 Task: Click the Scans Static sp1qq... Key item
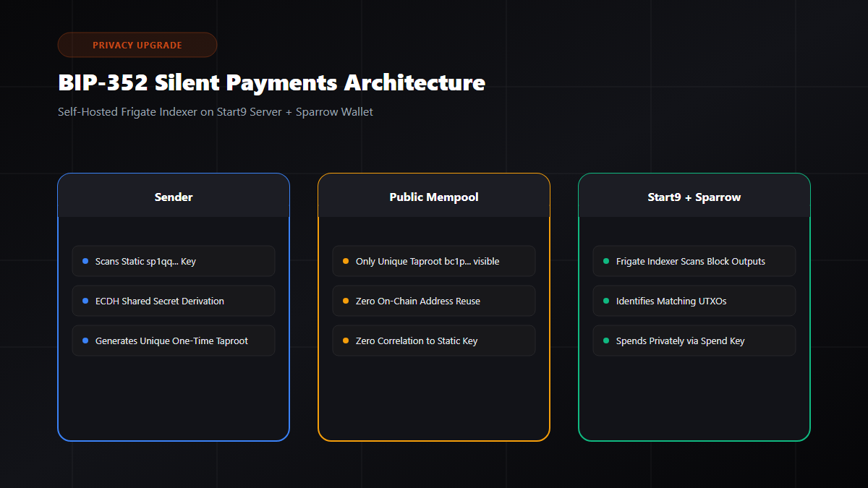pyautogui.click(x=174, y=261)
